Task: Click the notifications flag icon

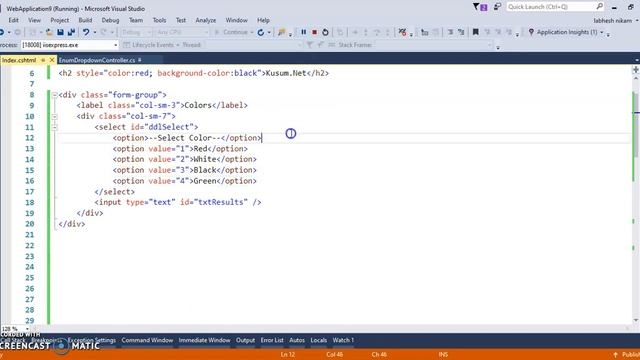Action: pyautogui.click(x=480, y=7)
